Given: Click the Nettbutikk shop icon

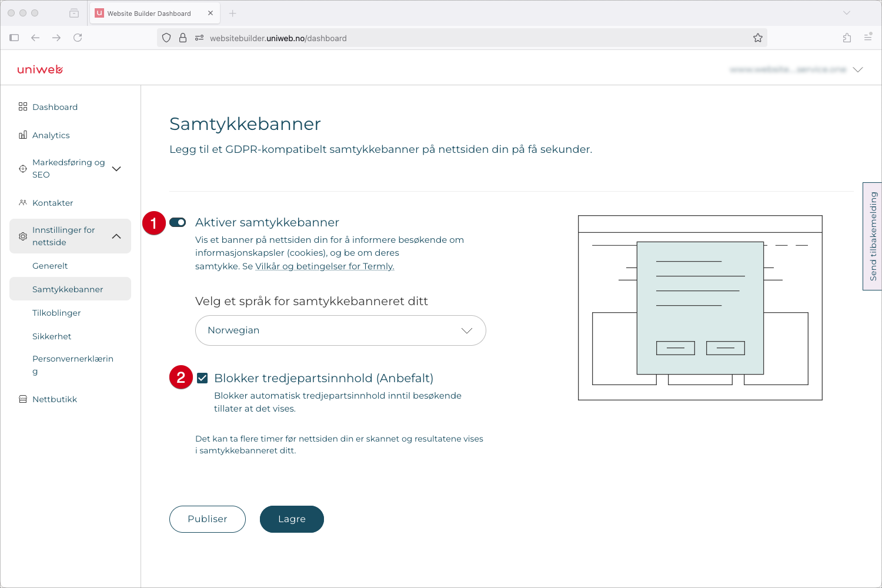Looking at the screenshot, I should [23, 399].
